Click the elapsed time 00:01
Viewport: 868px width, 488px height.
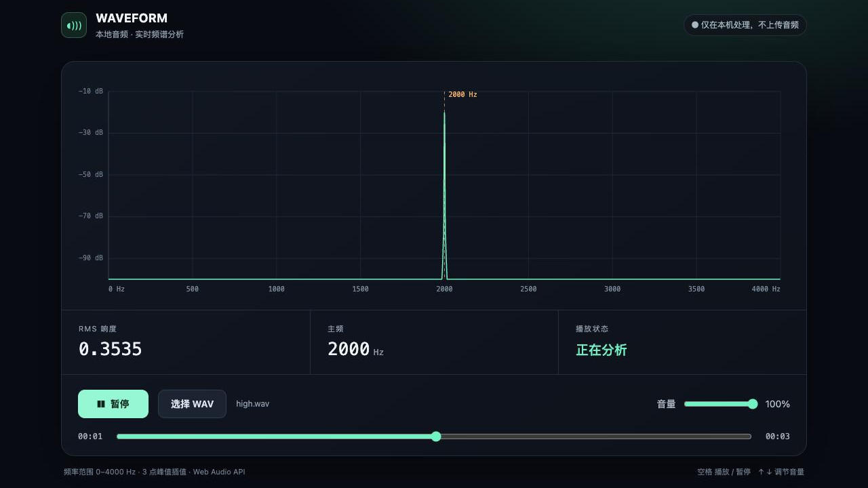tap(90, 436)
